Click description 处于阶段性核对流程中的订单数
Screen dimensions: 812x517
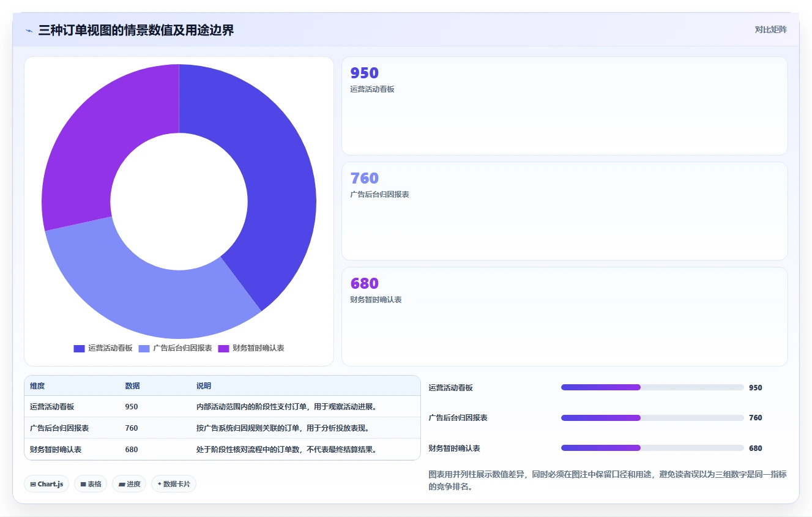(x=286, y=449)
